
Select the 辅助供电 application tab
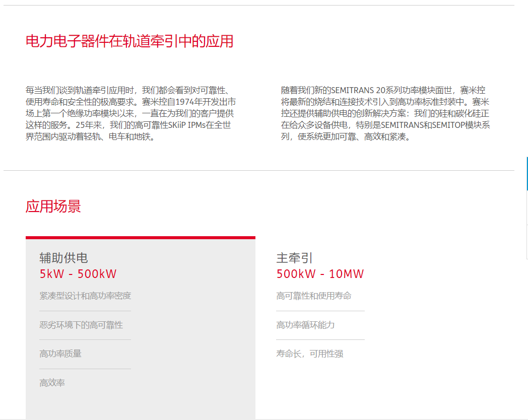coord(64,258)
